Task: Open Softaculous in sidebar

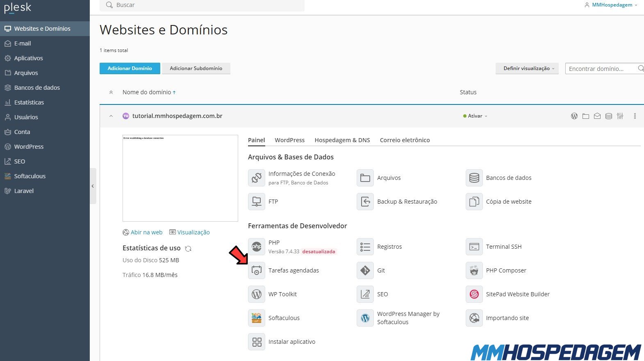Action: point(45,176)
